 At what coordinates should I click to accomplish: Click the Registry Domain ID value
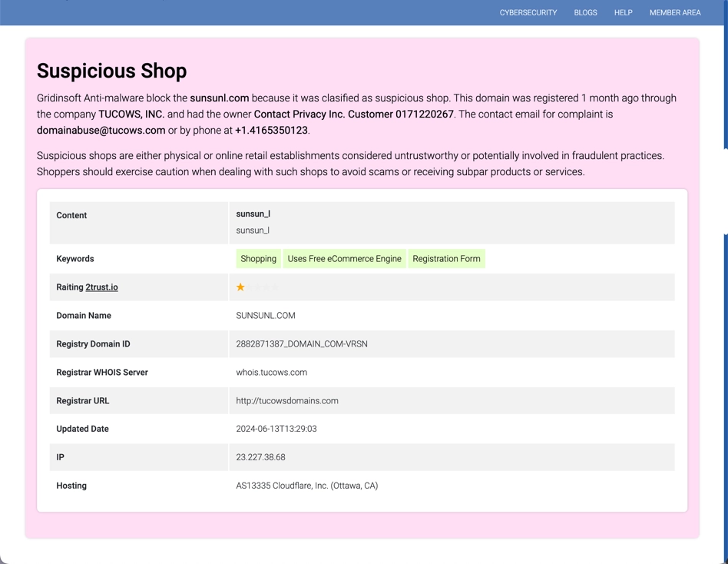pyautogui.click(x=302, y=343)
